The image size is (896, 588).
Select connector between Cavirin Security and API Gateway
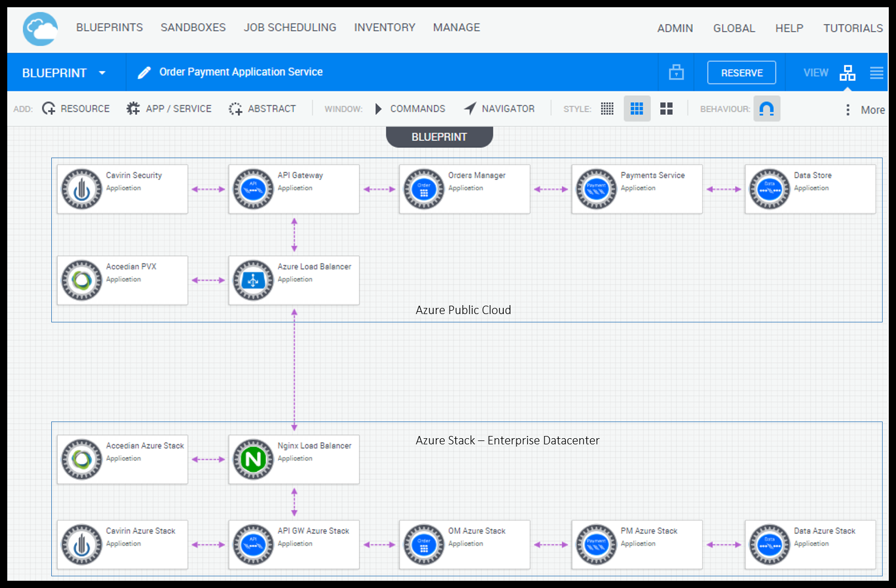click(x=208, y=189)
